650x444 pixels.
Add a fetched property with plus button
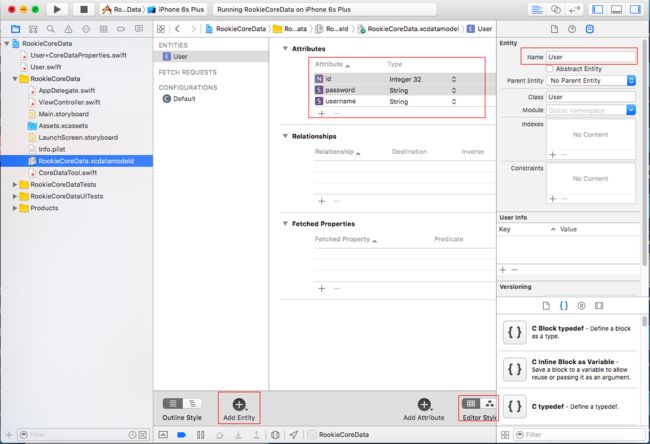[322, 289]
